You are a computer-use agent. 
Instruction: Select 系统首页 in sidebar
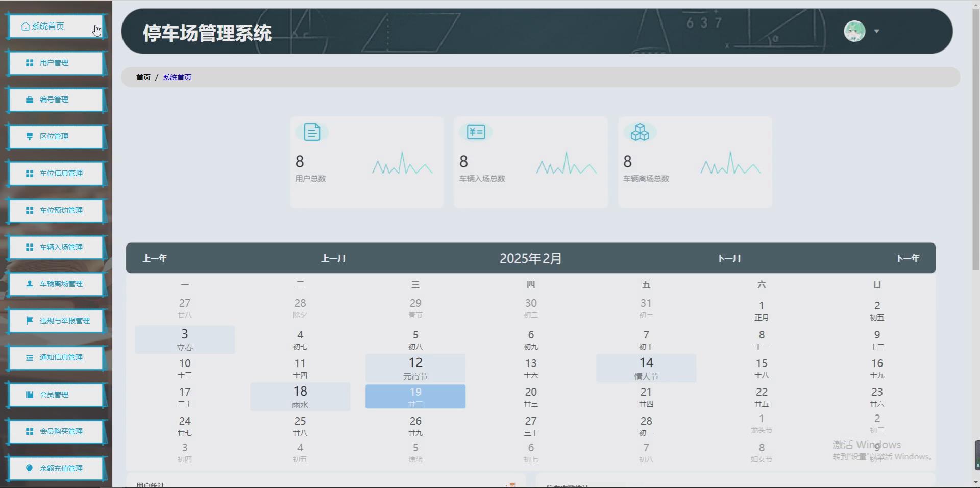click(55, 26)
